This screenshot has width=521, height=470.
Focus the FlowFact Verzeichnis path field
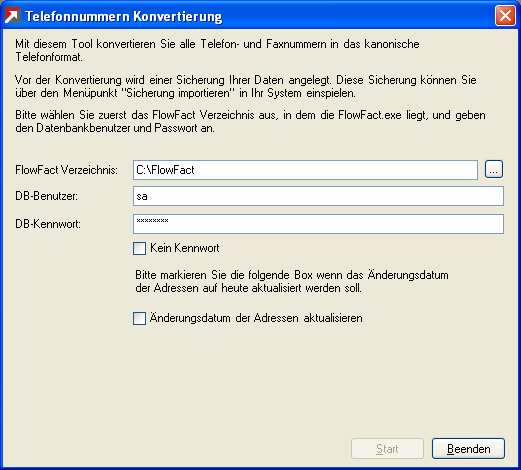[305, 170]
